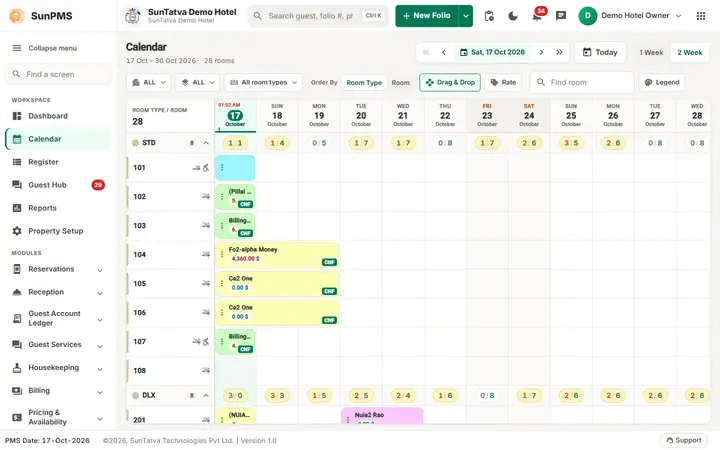Click STD availability 1/4 on Sunday 18
Image resolution: width=720 pixels, height=450 pixels.
coord(277,143)
